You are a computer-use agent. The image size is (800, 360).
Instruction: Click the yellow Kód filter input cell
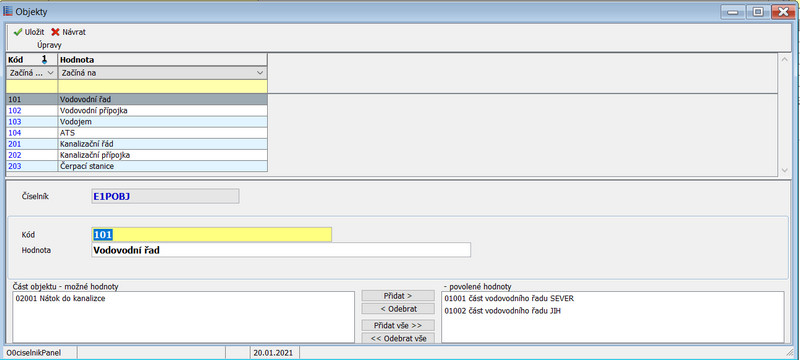pyautogui.click(x=32, y=86)
